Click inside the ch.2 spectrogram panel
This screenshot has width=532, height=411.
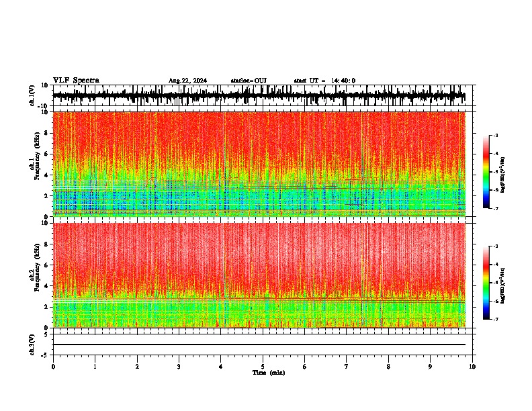coord(259,275)
